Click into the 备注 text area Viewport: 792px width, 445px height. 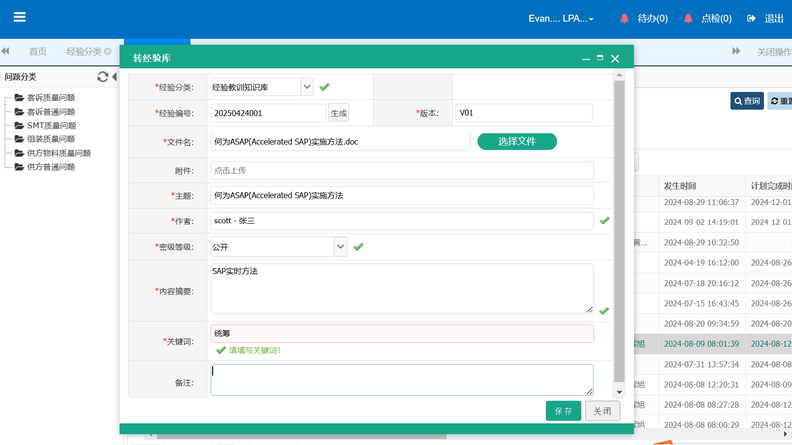click(401, 380)
